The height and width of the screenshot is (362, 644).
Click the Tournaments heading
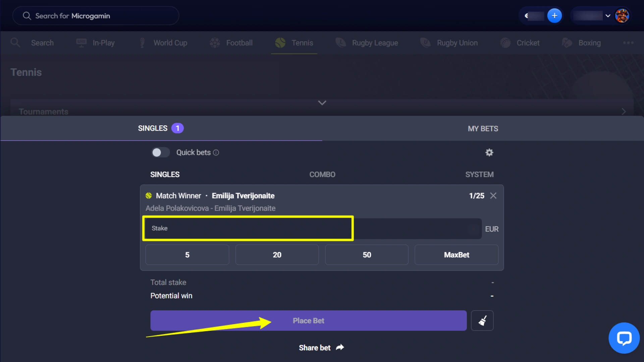44,112
